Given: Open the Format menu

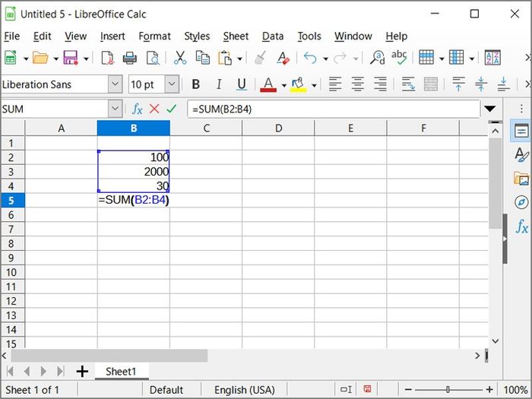Looking at the screenshot, I should (154, 36).
